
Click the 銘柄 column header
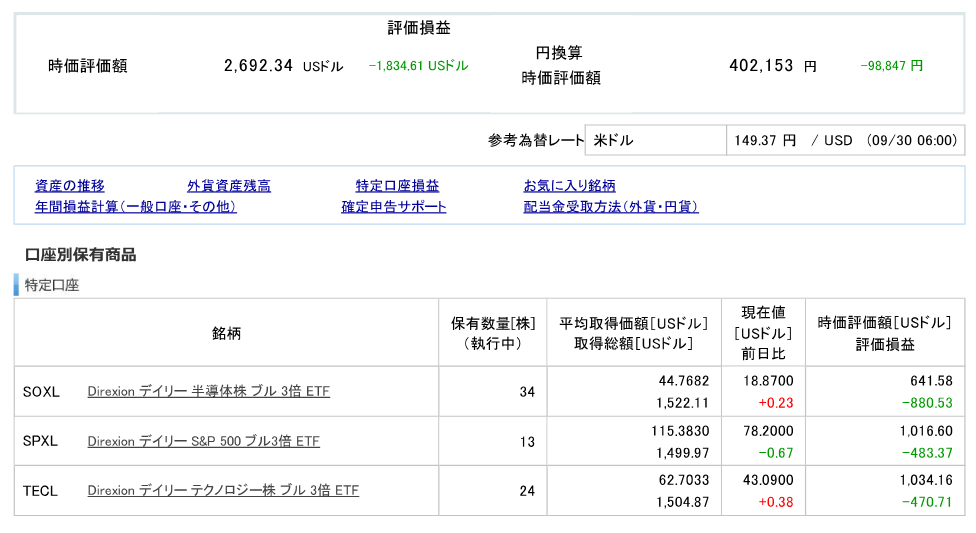coord(226,333)
